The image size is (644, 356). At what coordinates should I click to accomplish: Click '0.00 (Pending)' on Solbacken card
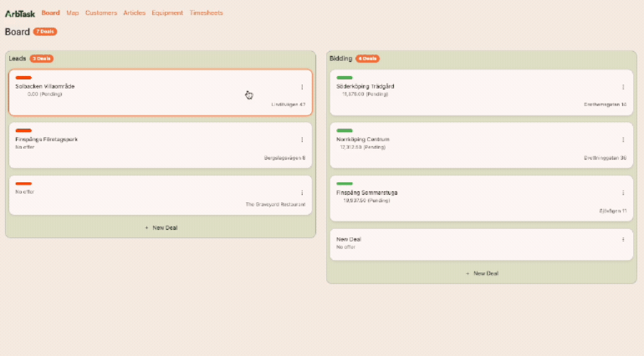coord(45,94)
